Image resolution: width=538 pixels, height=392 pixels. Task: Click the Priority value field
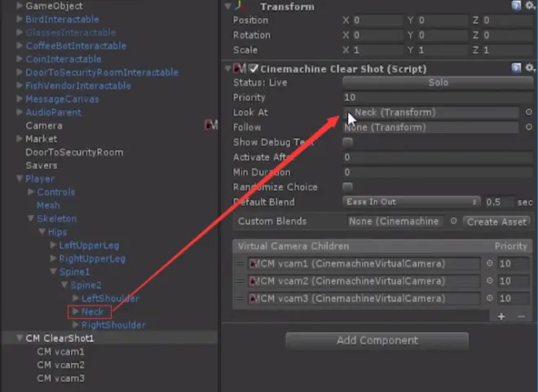pyautogui.click(x=438, y=98)
